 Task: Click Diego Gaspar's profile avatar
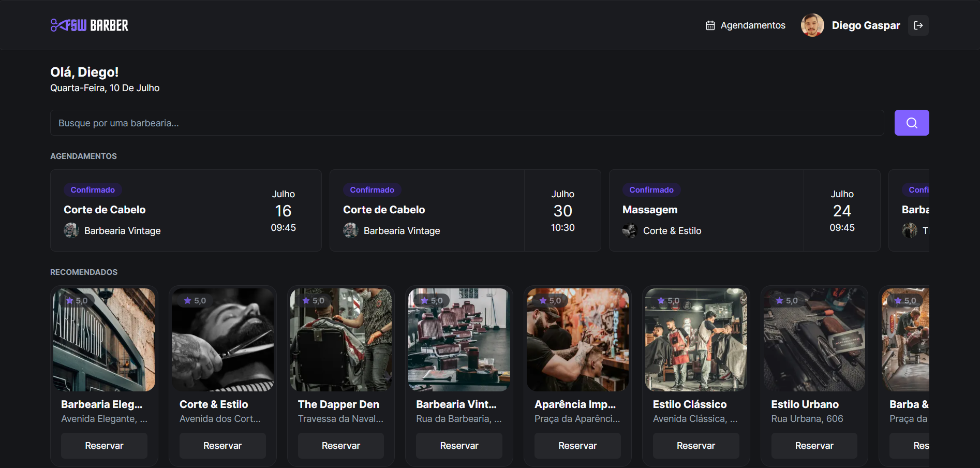point(812,25)
